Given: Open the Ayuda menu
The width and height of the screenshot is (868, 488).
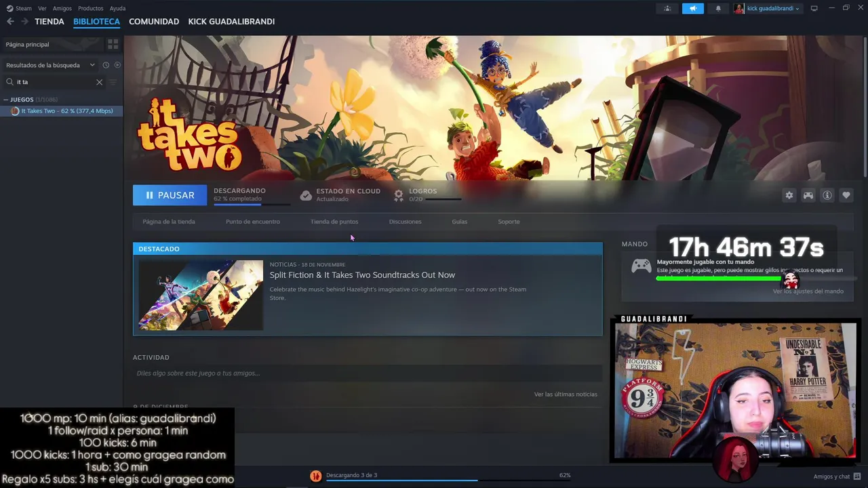Looking at the screenshot, I should (117, 9).
